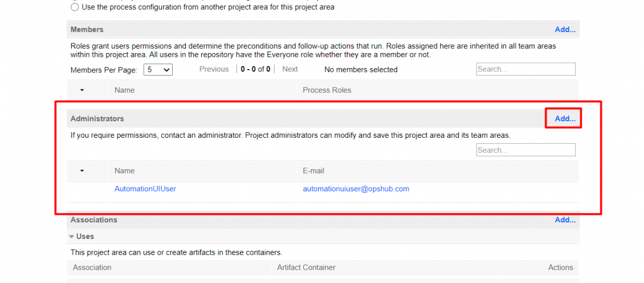Click the Administrators search field

(525, 150)
